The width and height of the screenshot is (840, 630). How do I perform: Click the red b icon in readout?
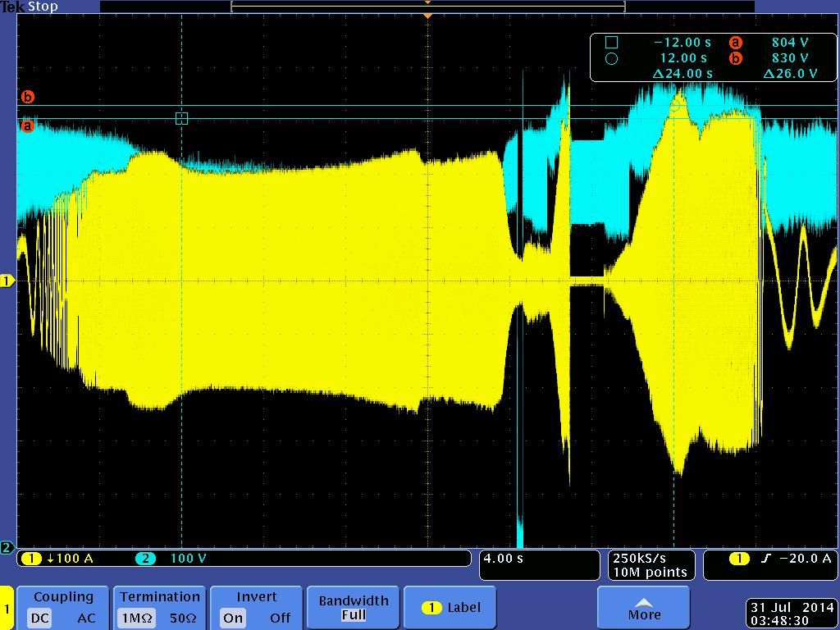pyautogui.click(x=736, y=58)
